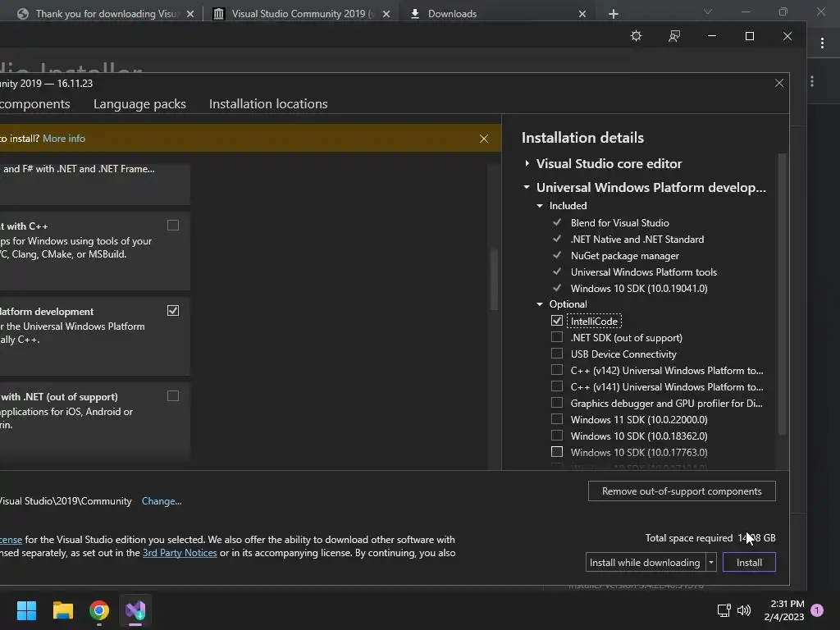
Task: Click the volume icon in system tray
Action: [x=744, y=610]
